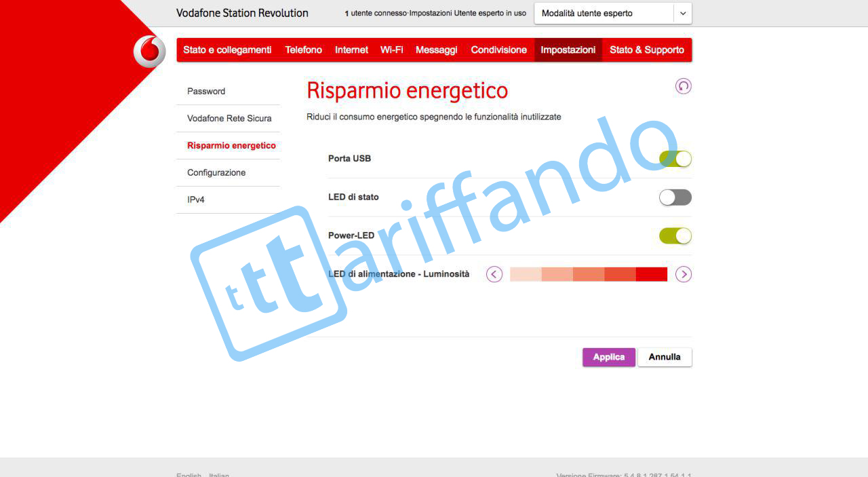868x477 pixels.
Task: Go to Stato e collegamenti tab
Action: (227, 50)
